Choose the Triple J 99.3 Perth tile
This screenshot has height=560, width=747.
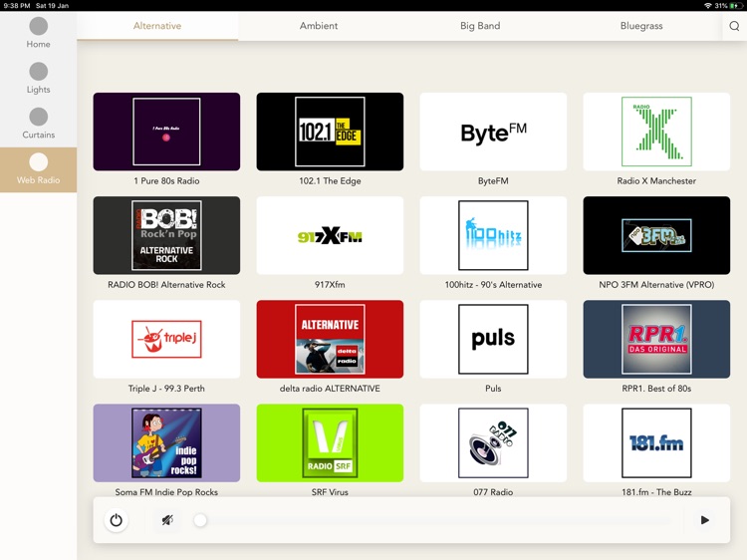[x=166, y=339]
